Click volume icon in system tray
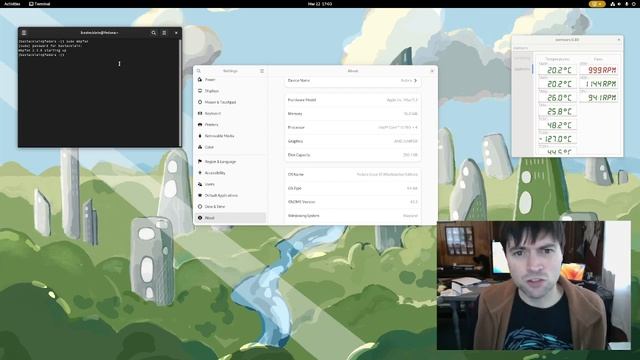 (x=619, y=4)
